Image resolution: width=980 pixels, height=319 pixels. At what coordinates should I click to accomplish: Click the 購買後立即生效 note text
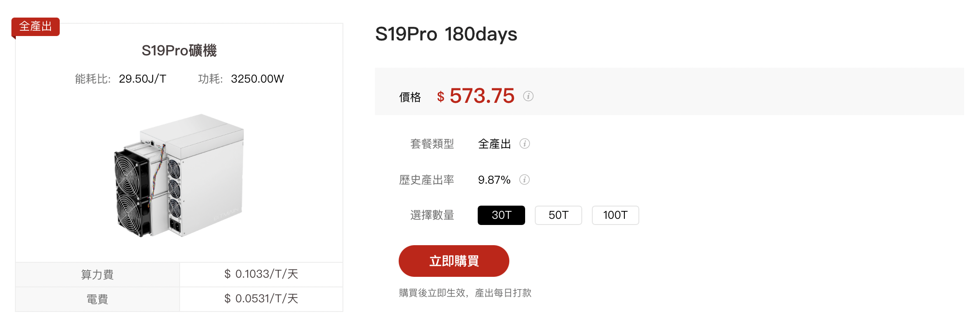(465, 293)
